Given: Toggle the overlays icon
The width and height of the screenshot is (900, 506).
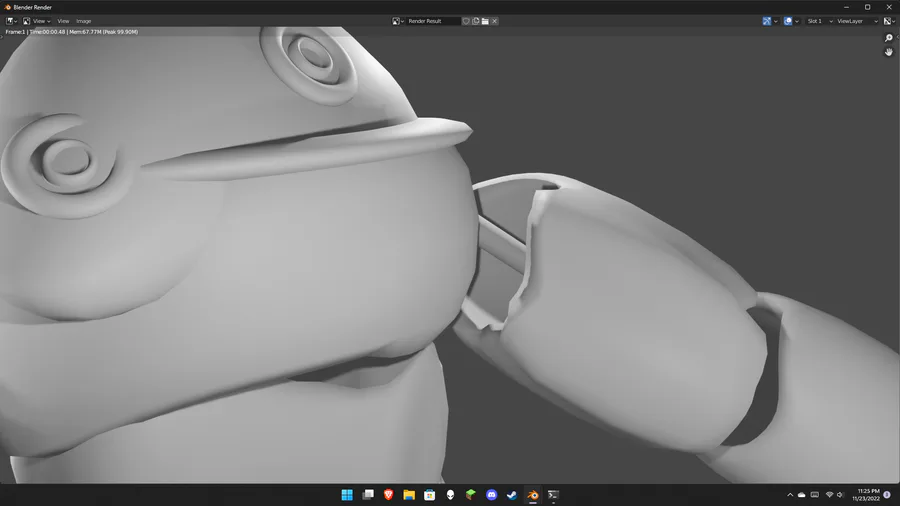Looking at the screenshot, I should (x=788, y=21).
